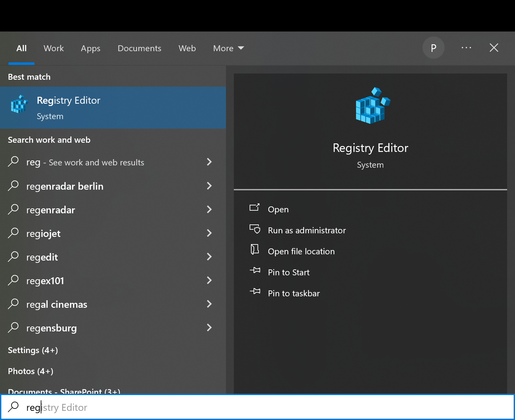Click the Registry Editor title in preview pane

[x=370, y=148]
